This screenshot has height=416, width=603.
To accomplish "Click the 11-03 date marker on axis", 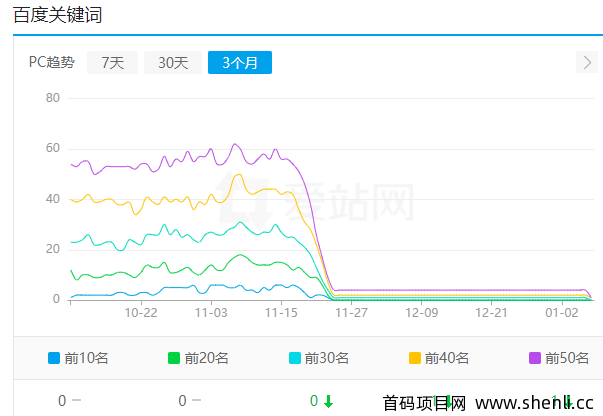I will 211,313.
